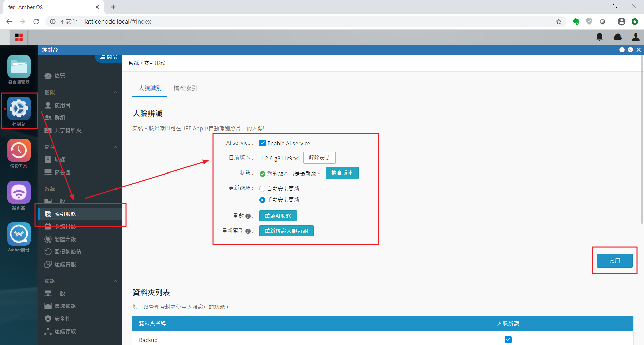This screenshot has height=345, width=644.
Task: Click the 資料夾名稱 column header
Action: 152,323
